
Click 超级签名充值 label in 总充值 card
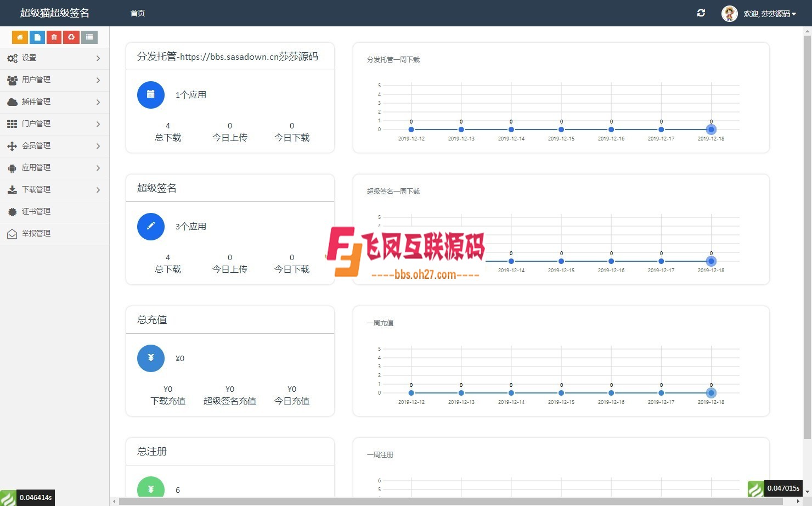tap(230, 401)
